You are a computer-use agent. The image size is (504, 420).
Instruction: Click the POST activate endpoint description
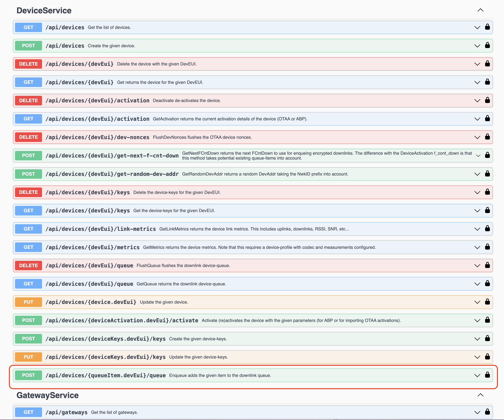301,320
